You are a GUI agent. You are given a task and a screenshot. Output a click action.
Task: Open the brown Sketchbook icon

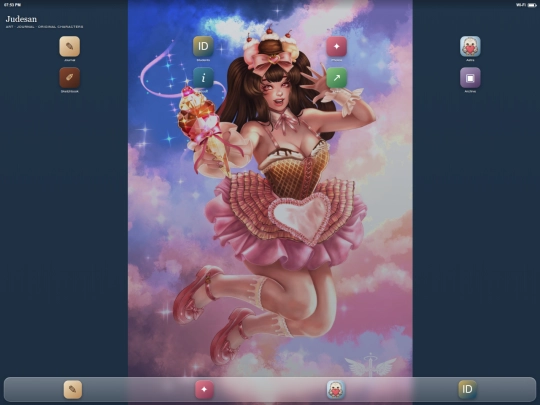click(70, 77)
